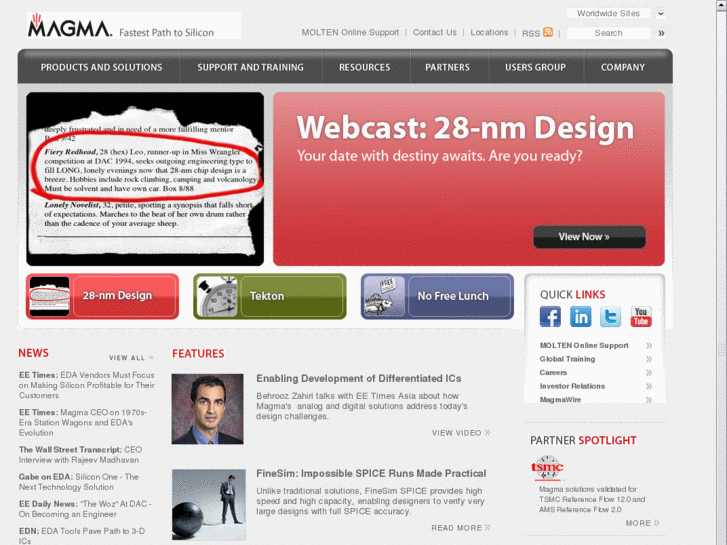Click the newspaper thumbnail on 28-nm Design

49,296
